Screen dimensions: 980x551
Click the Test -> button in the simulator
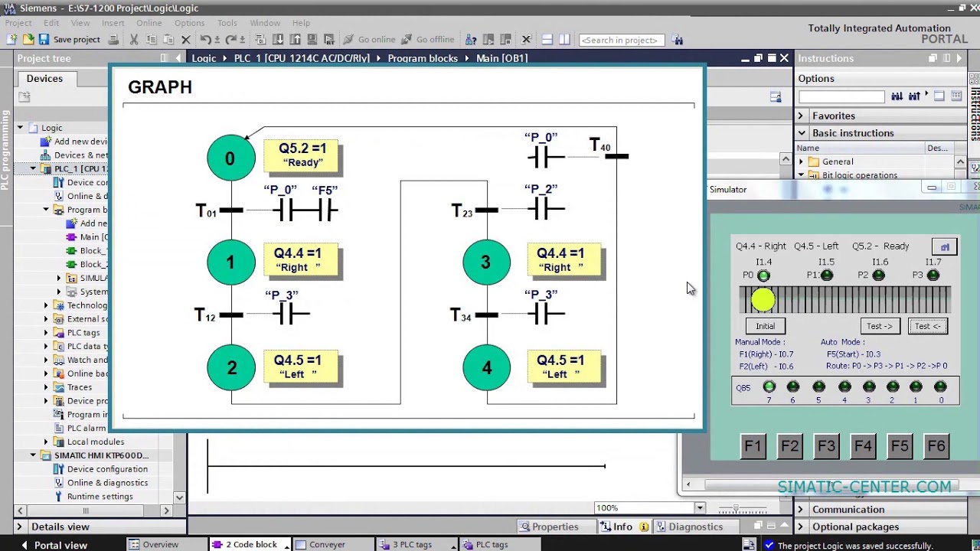click(x=879, y=326)
